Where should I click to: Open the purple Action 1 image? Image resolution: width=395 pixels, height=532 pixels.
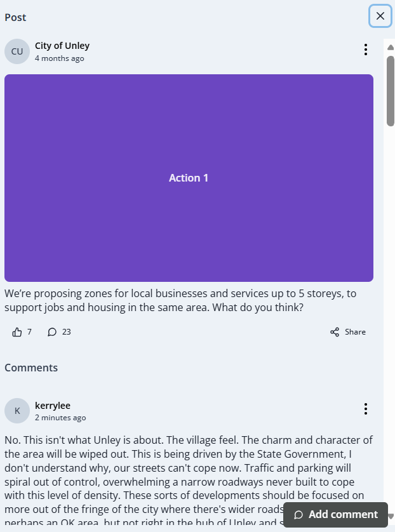tap(189, 178)
